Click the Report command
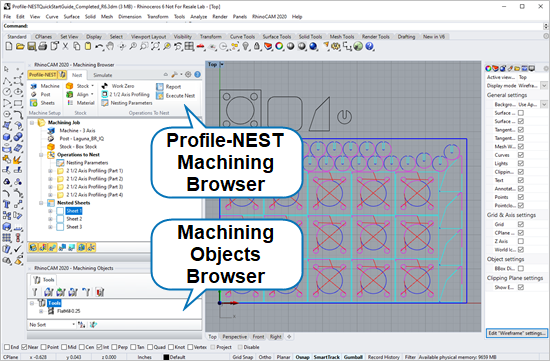 pyautogui.click(x=169, y=87)
